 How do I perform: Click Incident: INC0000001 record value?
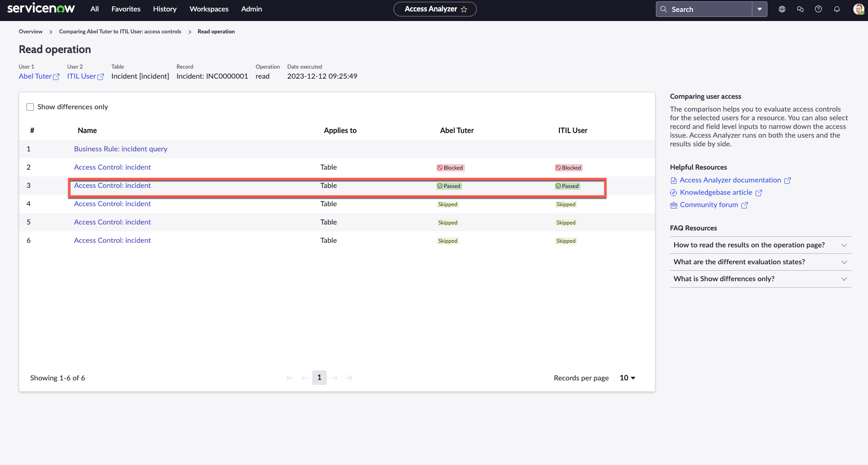point(212,76)
